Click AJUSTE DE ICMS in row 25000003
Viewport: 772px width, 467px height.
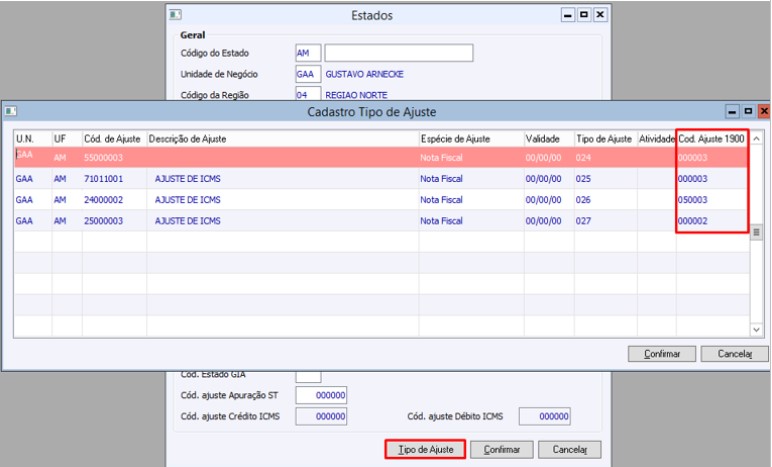coord(188,221)
